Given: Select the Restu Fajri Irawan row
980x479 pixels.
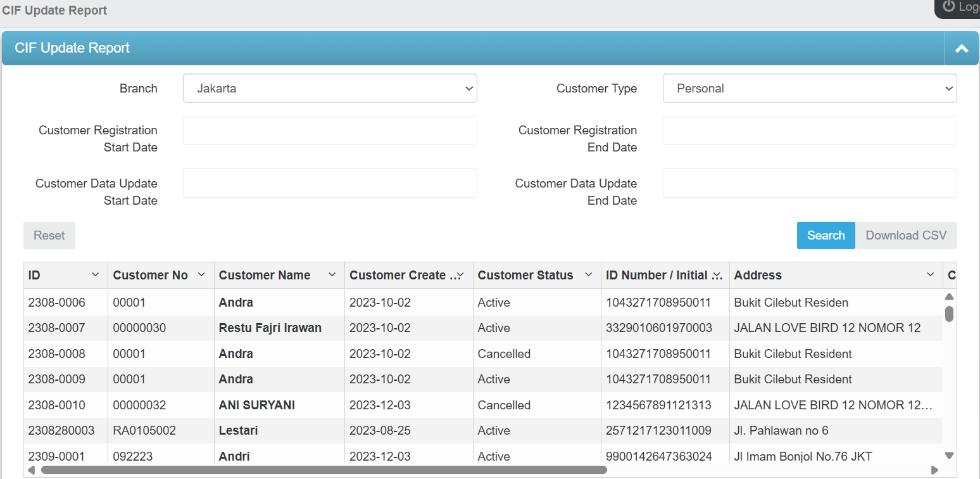Looking at the screenshot, I should (270, 328).
